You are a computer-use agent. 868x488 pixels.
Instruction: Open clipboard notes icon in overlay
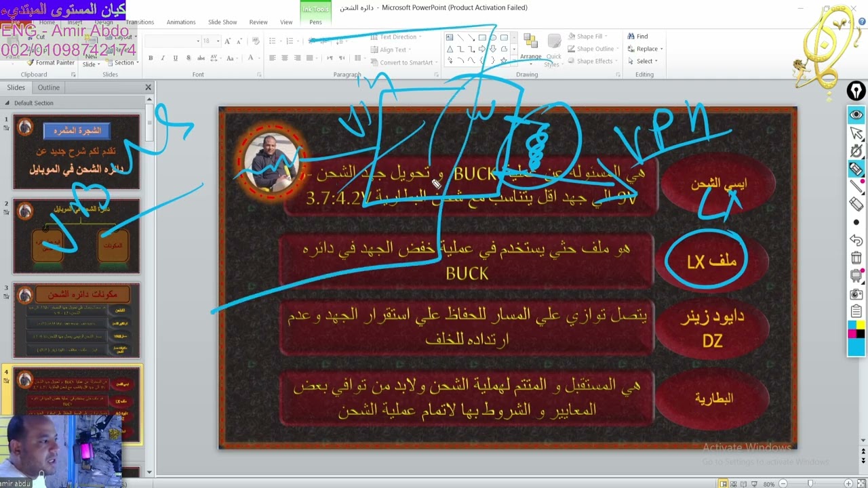click(856, 312)
